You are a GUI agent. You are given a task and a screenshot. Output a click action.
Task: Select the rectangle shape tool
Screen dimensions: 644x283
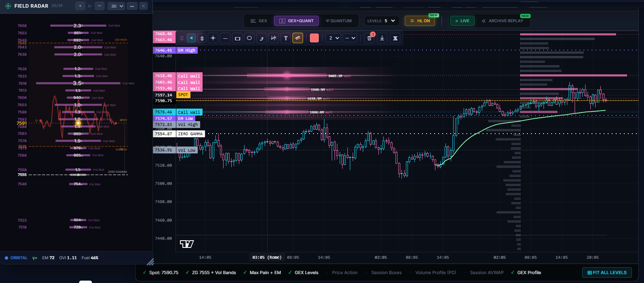click(237, 38)
